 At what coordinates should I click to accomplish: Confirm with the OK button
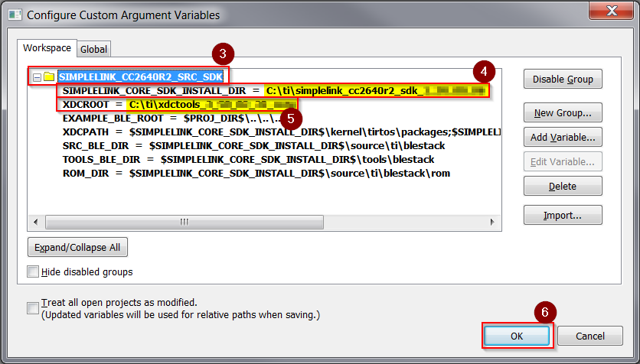click(x=517, y=336)
